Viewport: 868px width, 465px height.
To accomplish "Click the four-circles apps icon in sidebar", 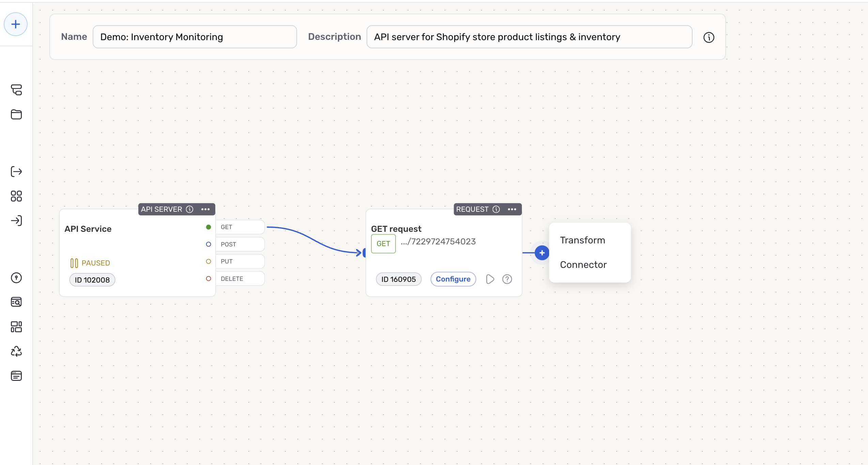I will click(x=16, y=196).
